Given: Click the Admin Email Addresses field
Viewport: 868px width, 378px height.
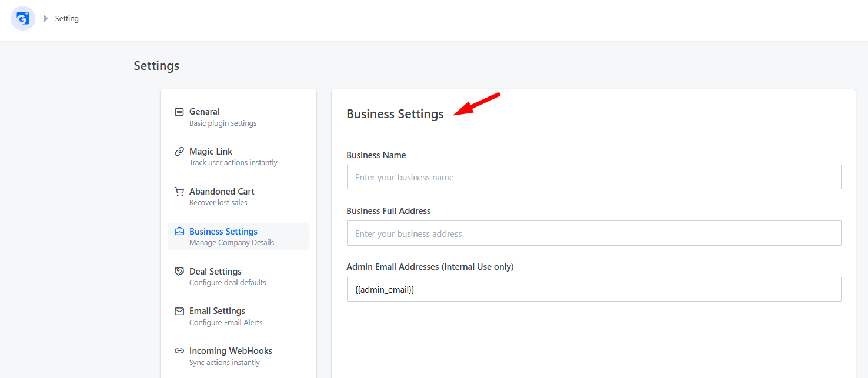Looking at the screenshot, I should [x=594, y=289].
